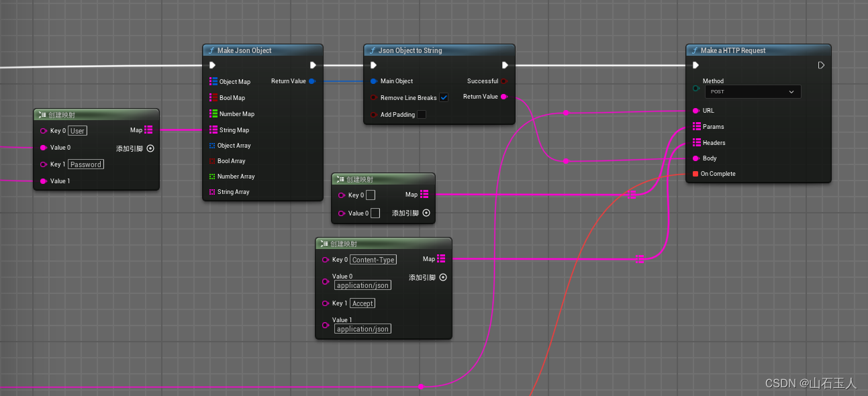Click the Headers pin on HTTP Request node

(696, 143)
